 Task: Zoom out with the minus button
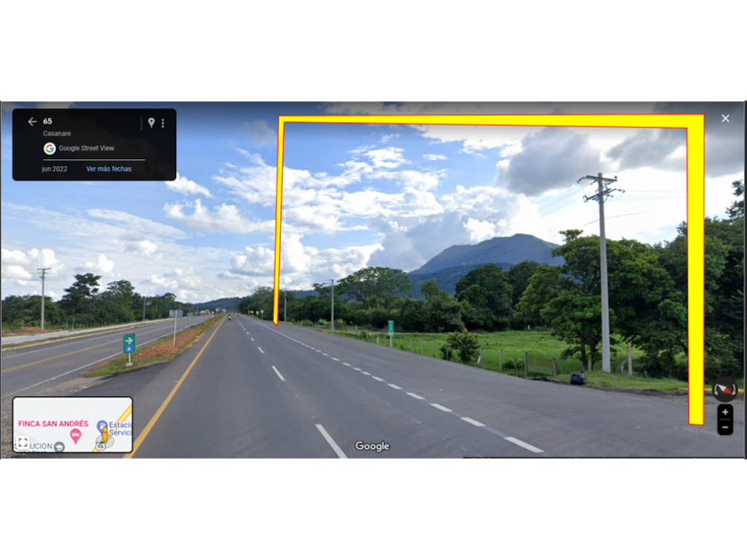coord(725,428)
